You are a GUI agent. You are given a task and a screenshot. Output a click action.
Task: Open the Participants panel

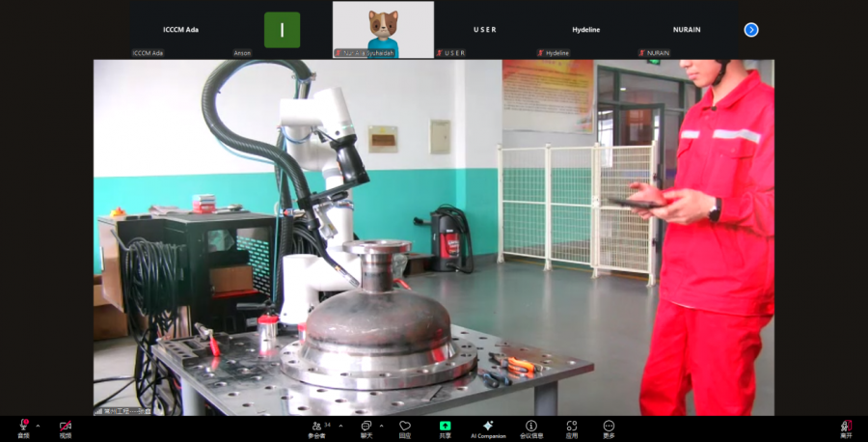(x=317, y=427)
